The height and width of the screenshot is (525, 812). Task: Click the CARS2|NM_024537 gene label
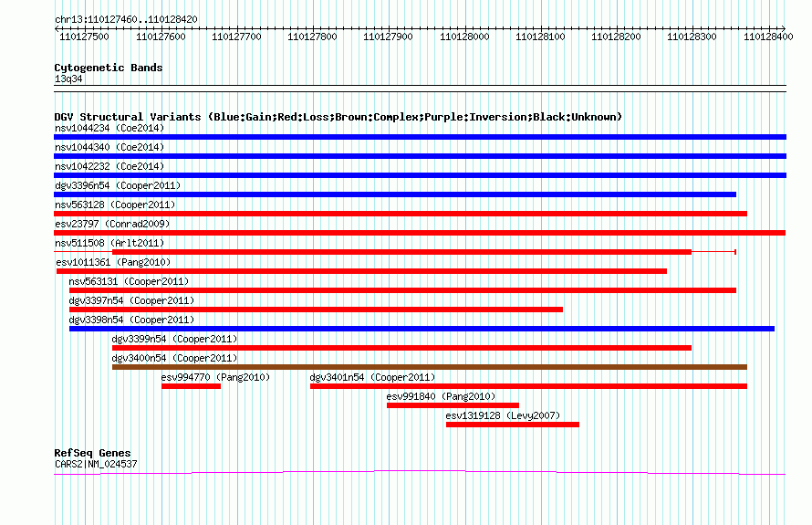pos(96,465)
